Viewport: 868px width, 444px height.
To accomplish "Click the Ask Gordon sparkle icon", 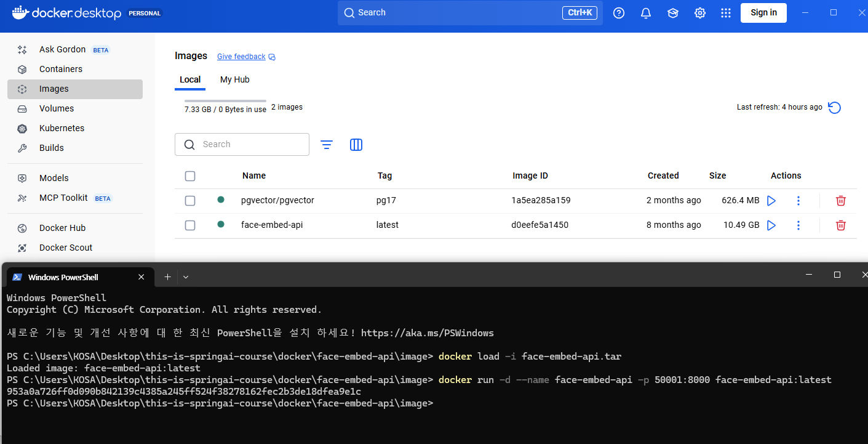I will point(22,50).
